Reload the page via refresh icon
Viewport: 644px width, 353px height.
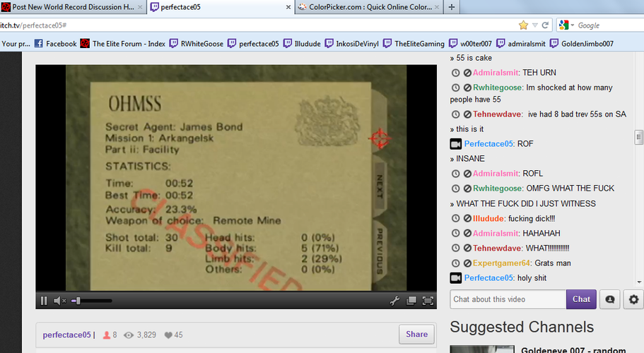point(545,25)
